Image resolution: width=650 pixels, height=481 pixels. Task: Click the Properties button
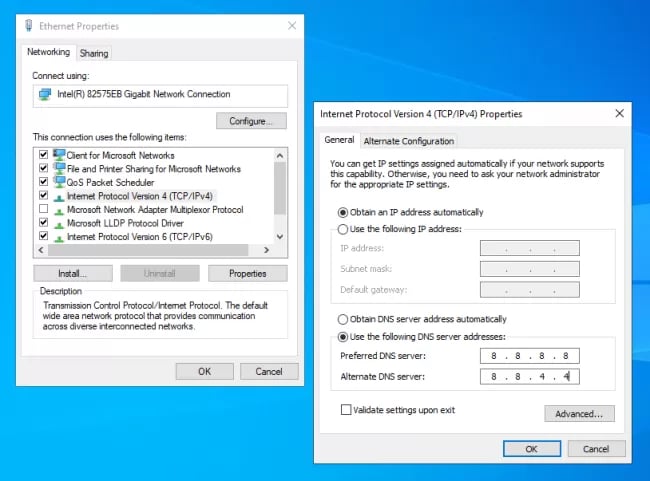click(248, 274)
